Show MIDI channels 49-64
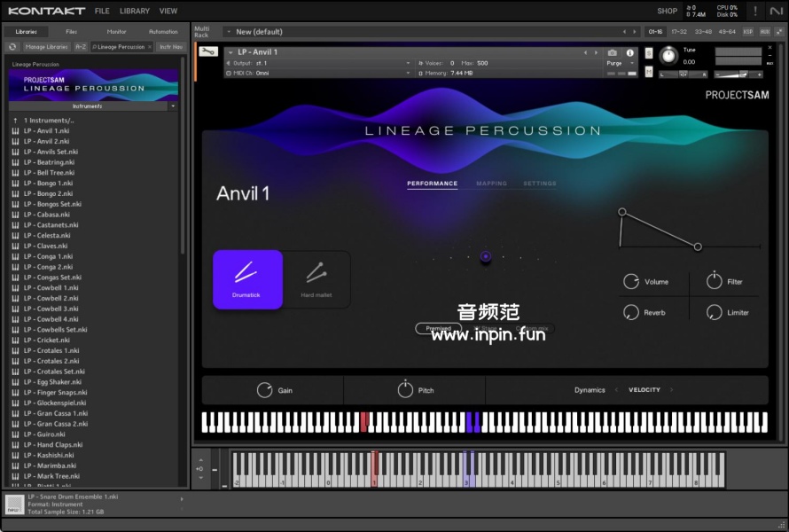Viewport: 789px width, 532px height. tap(727, 32)
